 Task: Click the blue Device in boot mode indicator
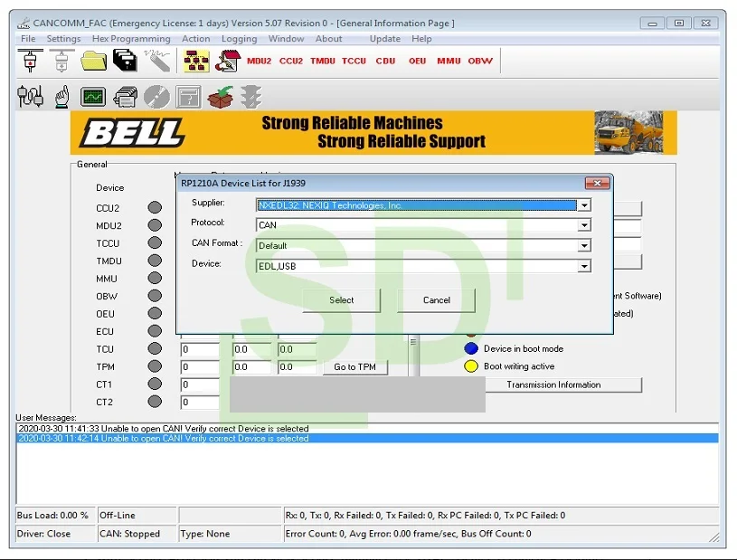(x=470, y=348)
